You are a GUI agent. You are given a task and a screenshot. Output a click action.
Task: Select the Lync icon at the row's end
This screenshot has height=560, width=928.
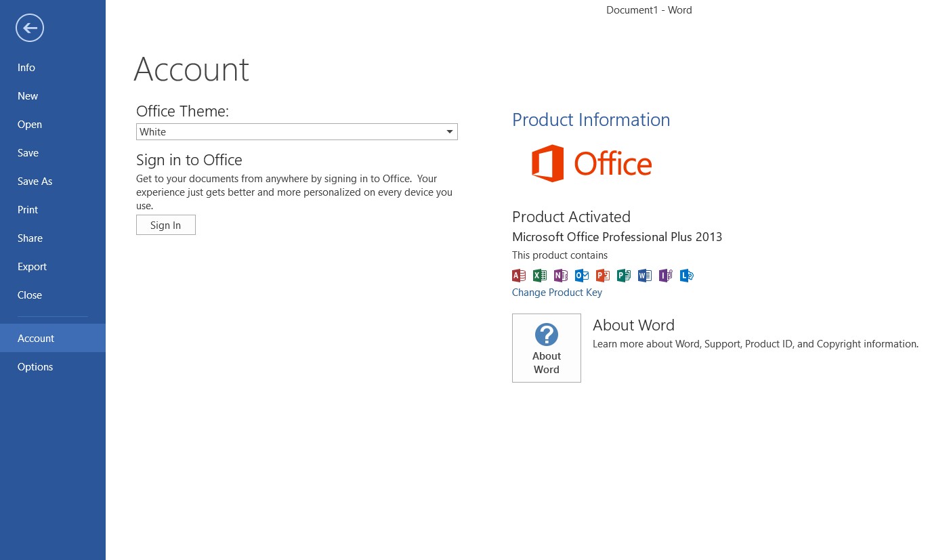686,276
